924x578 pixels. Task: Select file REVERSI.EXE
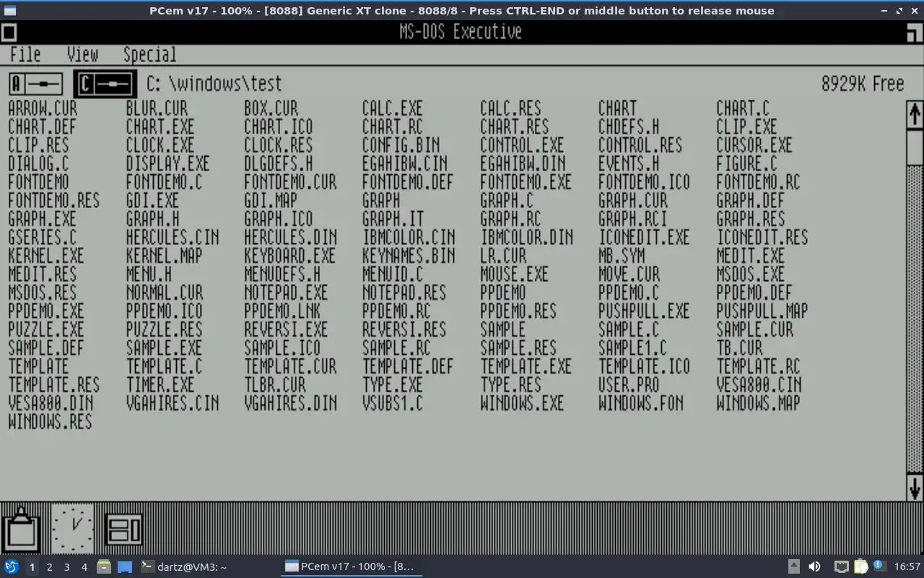pyautogui.click(x=286, y=329)
